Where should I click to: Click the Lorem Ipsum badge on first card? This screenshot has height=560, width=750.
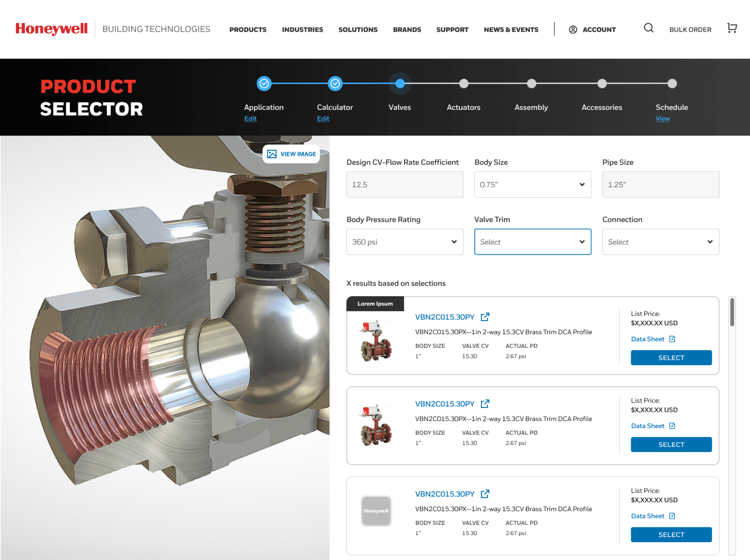[x=375, y=304]
